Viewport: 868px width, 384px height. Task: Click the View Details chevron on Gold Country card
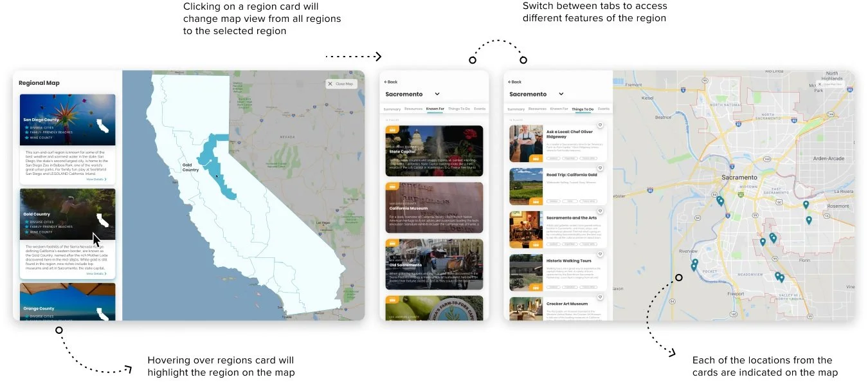(x=105, y=273)
